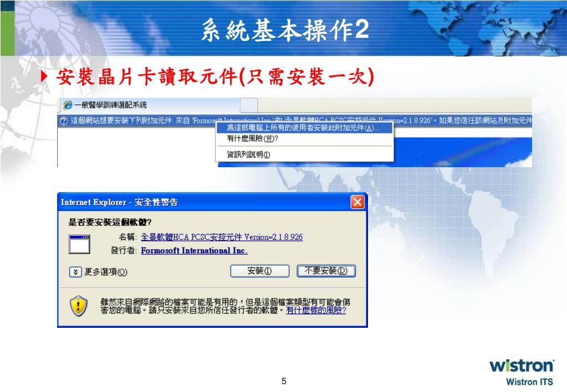
Task: Click the page number 5
Action: [284, 381]
